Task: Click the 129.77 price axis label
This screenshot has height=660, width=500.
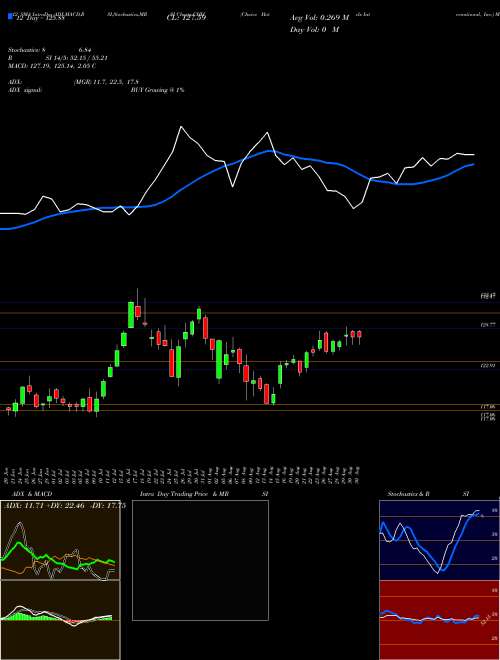Action: click(x=487, y=325)
